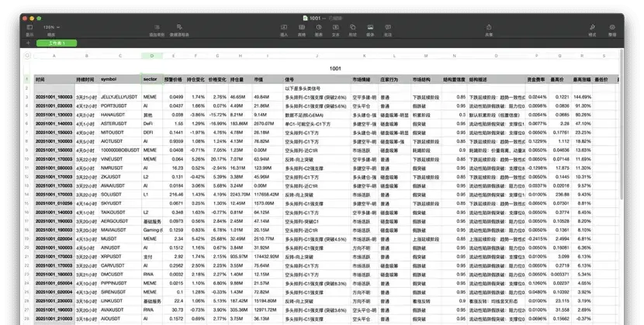Image resolution: width=644 pixels, height=325 pixels.
Task: Select the 144.69% highest gain cell
Action: pyautogui.click(x=582, y=97)
